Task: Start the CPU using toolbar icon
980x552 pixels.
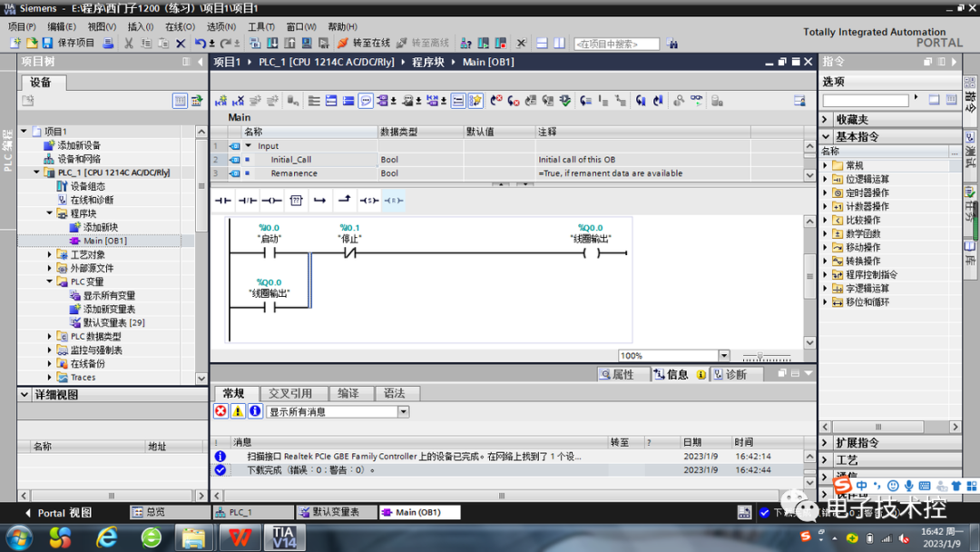Action: 484,44
